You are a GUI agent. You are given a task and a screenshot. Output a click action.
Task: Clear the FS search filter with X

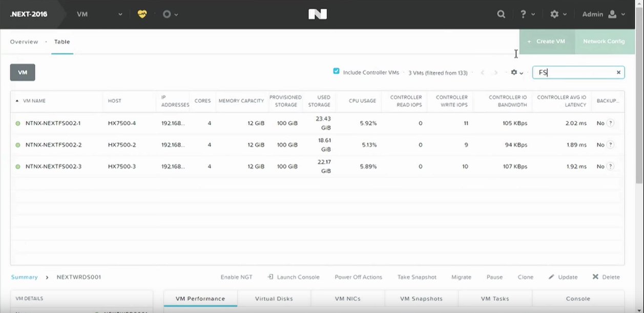pyautogui.click(x=618, y=73)
